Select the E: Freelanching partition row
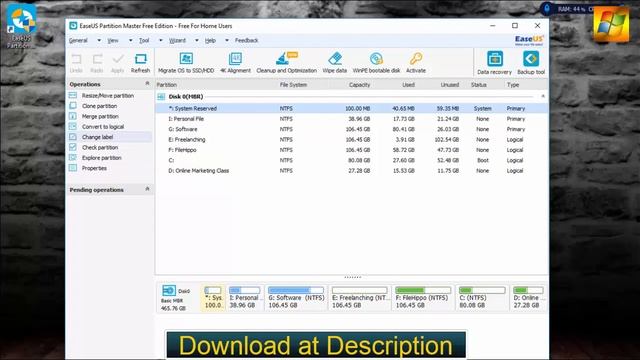 [351, 140]
